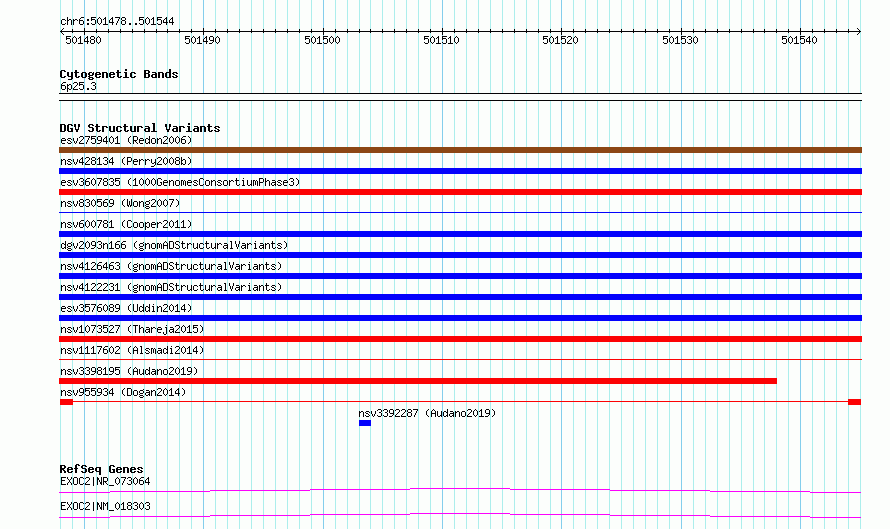
Task: Open nsv600781 (Cooper2011) variant label
Action: (x=126, y=224)
